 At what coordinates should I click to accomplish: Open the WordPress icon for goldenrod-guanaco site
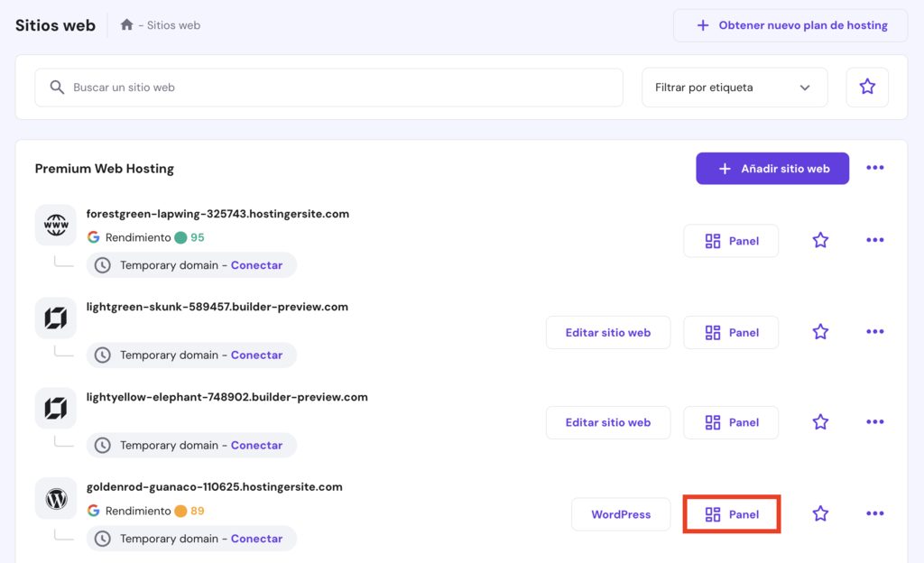click(x=56, y=498)
